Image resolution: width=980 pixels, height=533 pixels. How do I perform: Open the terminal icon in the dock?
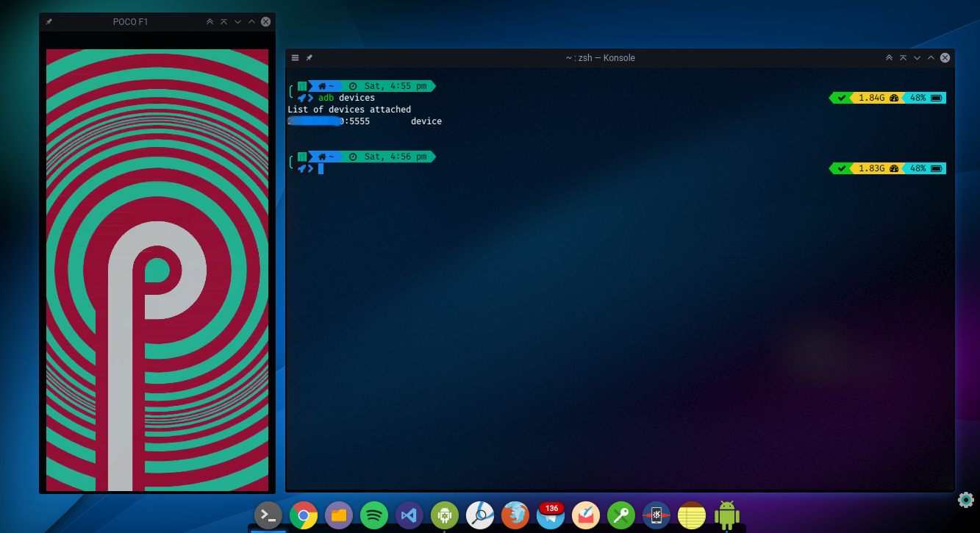tap(268, 515)
